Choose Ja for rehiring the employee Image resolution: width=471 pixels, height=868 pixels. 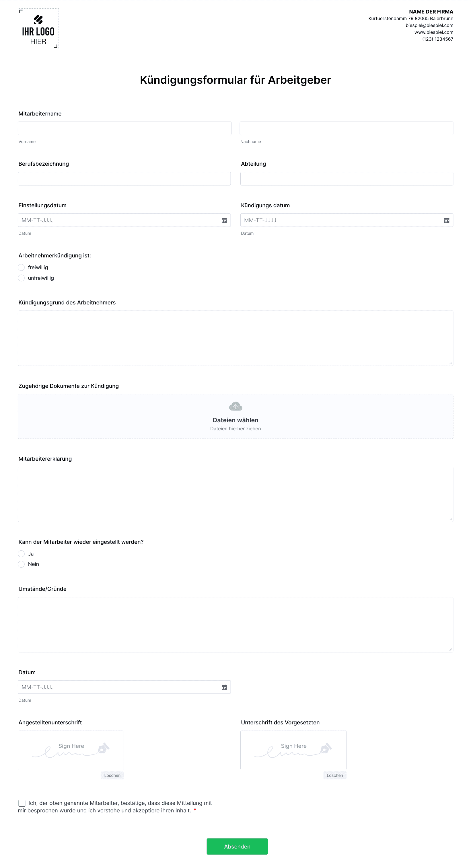tap(21, 554)
